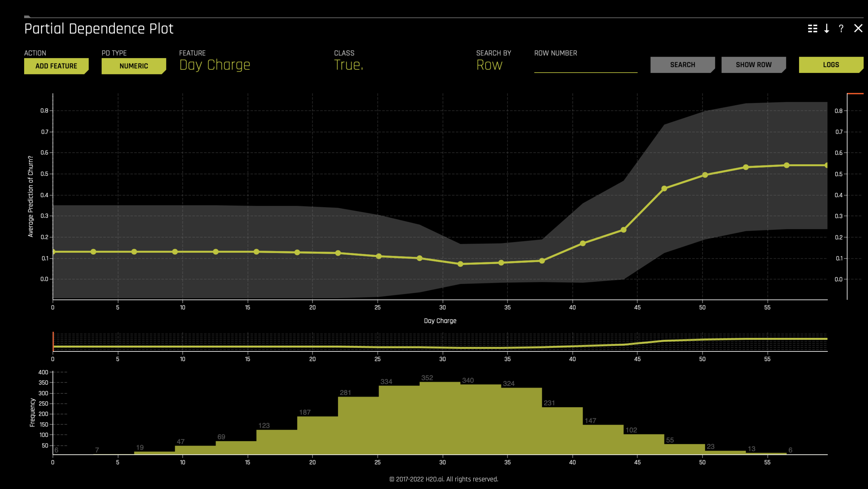The height and width of the screenshot is (489, 868).
Task: Open the True. class dropdown
Action: coord(348,65)
